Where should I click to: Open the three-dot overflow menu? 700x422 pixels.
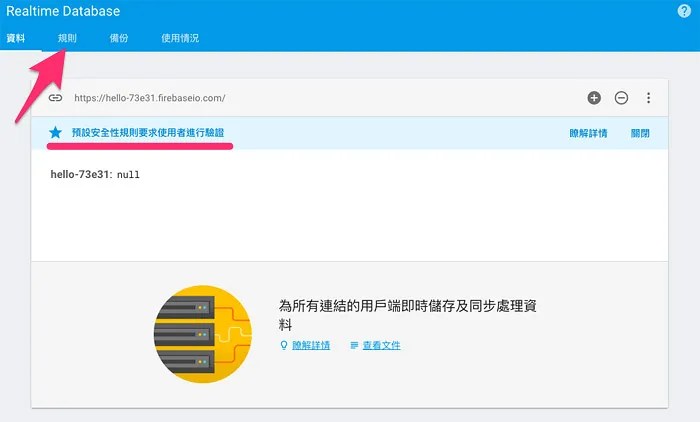click(648, 98)
